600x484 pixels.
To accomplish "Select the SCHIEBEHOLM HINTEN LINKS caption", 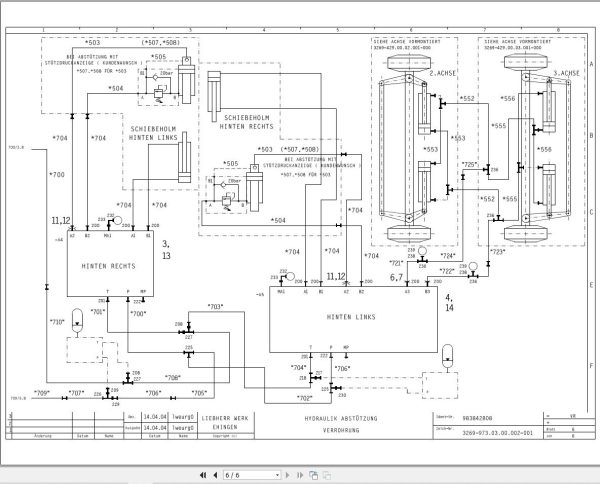I will click(153, 133).
